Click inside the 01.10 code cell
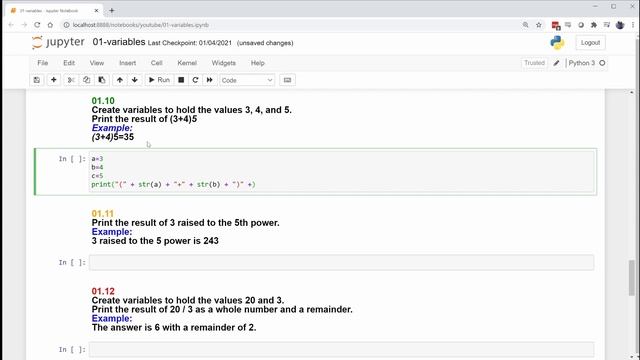The height and width of the screenshot is (360, 640). pos(342,171)
